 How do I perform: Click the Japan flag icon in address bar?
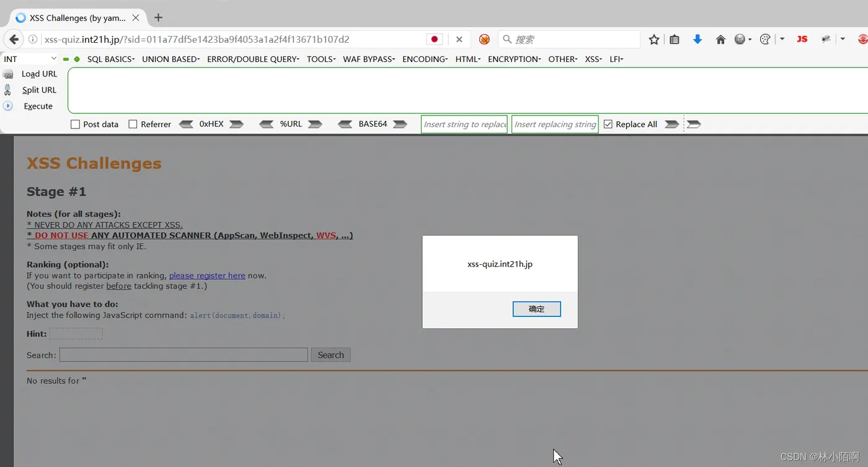[435, 39]
